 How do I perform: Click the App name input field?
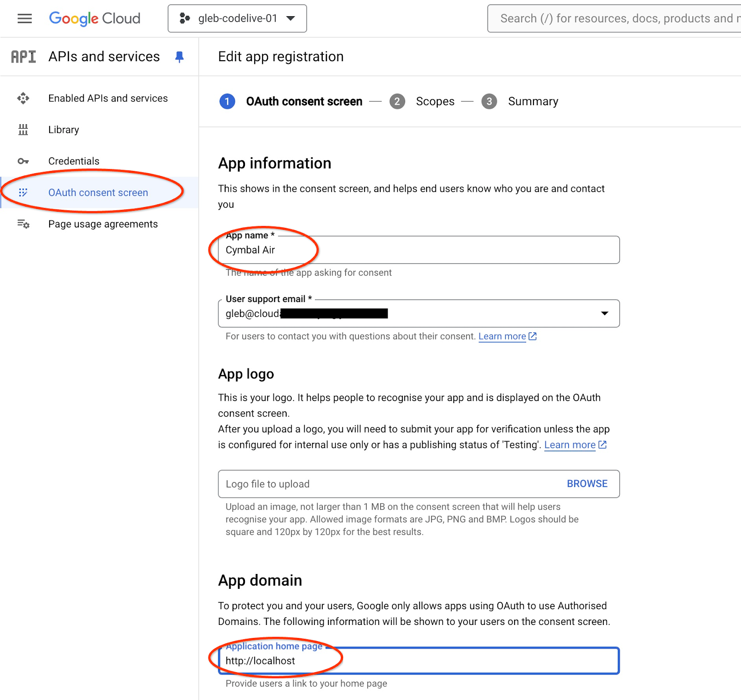pos(419,250)
